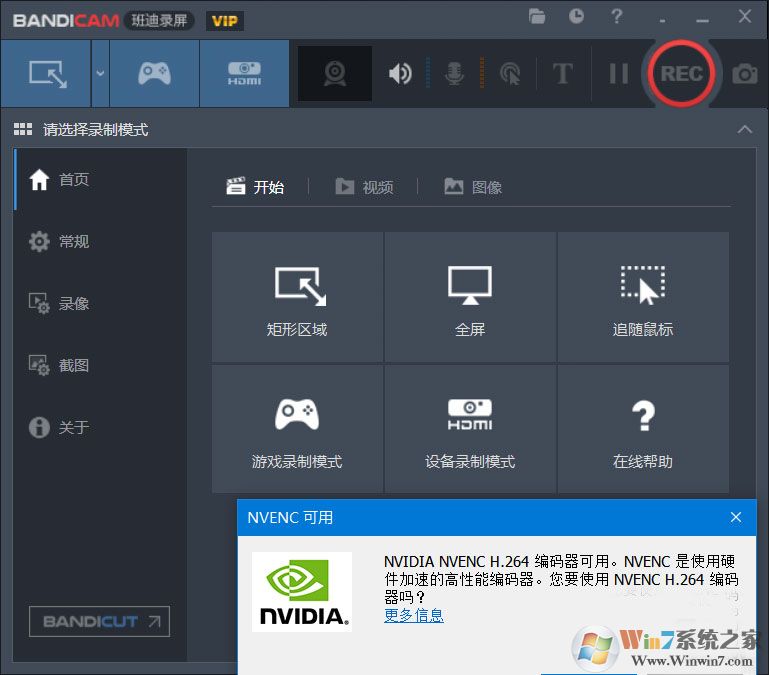This screenshot has height=675, width=769.
Task: Take a screenshot with camera icon
Action: (x=744, y=74)
